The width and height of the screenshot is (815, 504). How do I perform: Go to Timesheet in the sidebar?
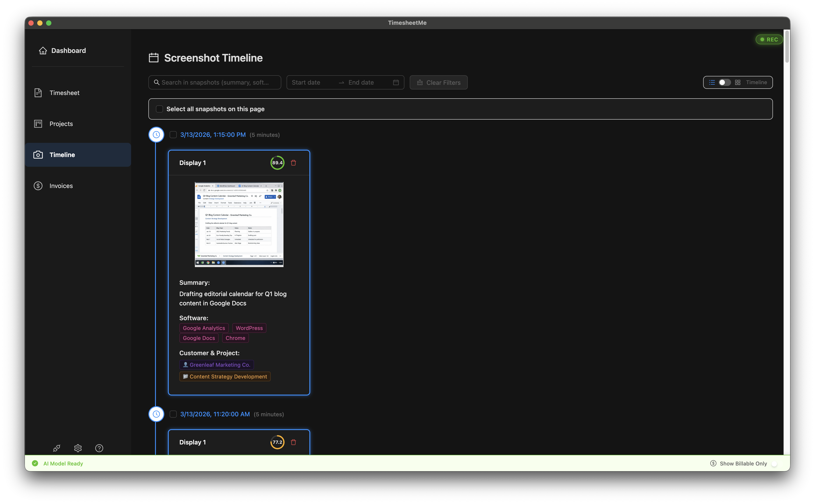coord(64,93)
